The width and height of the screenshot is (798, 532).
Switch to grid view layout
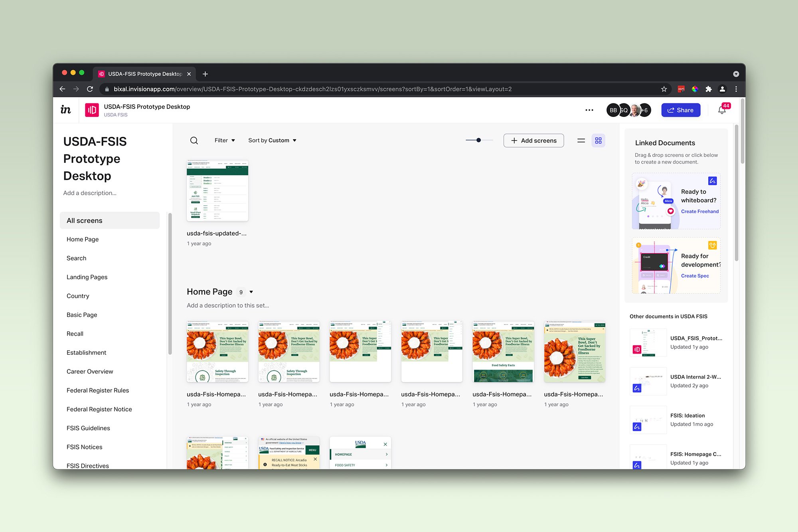(598, 140)
